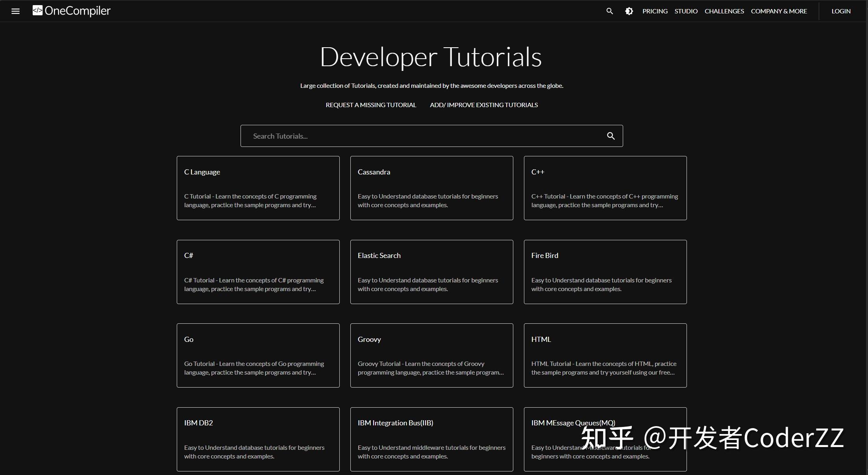
Task: Open the C Language tutorial card
Action: (x=258, y=188)
